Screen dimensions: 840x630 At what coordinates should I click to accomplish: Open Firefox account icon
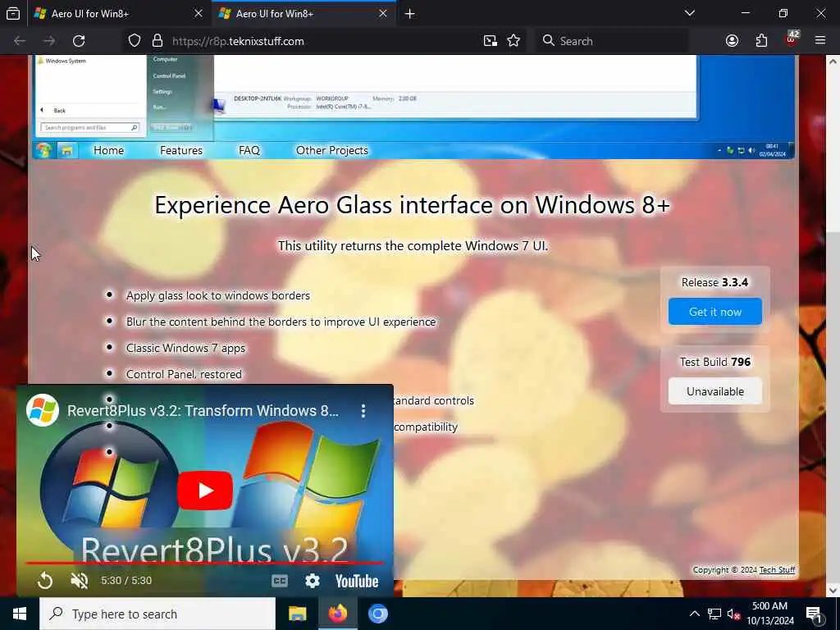tap(732, 41)
